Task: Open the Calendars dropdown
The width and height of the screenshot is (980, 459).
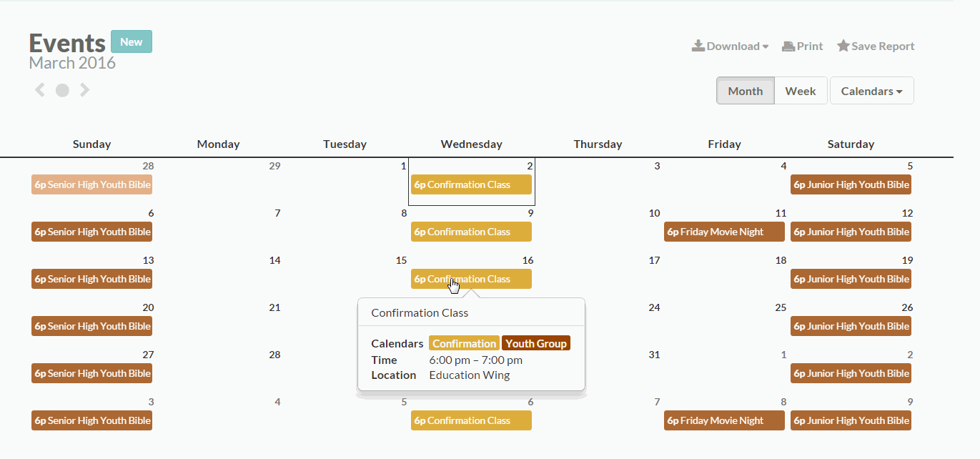Action: tap(871, 90)
